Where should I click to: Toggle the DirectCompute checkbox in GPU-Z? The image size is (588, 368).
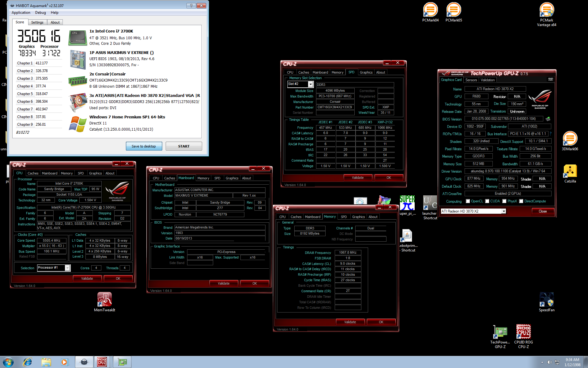coord(521,201)
